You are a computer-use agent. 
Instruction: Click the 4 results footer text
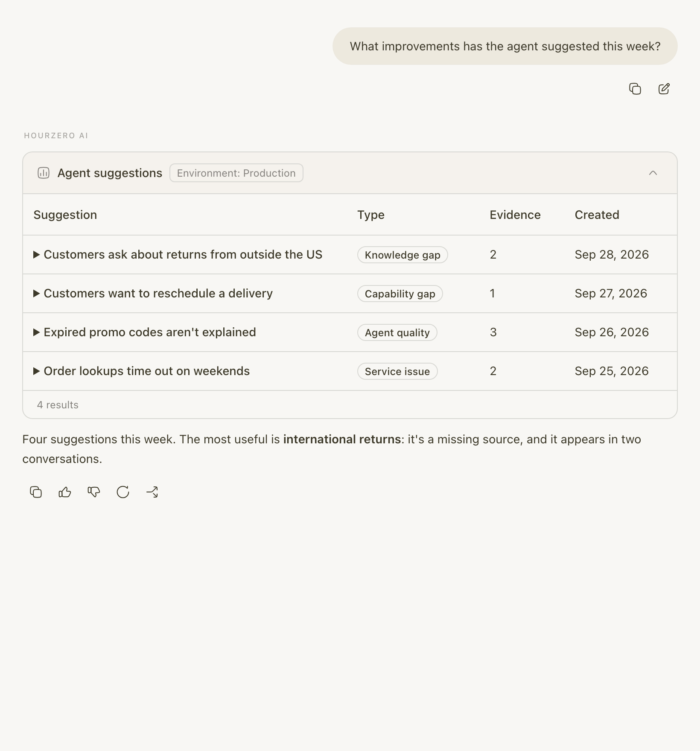(x=58, y=405)
